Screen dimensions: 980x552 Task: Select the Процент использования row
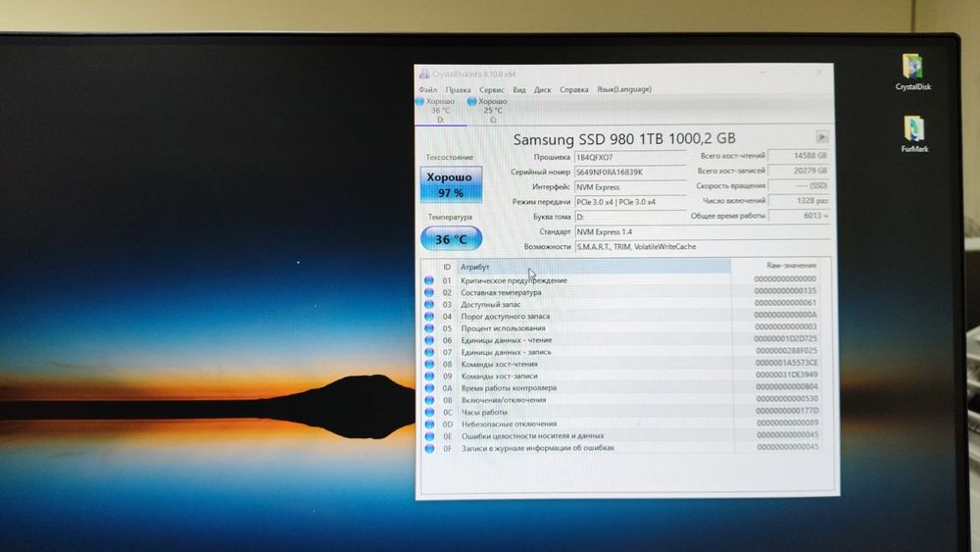622,328
